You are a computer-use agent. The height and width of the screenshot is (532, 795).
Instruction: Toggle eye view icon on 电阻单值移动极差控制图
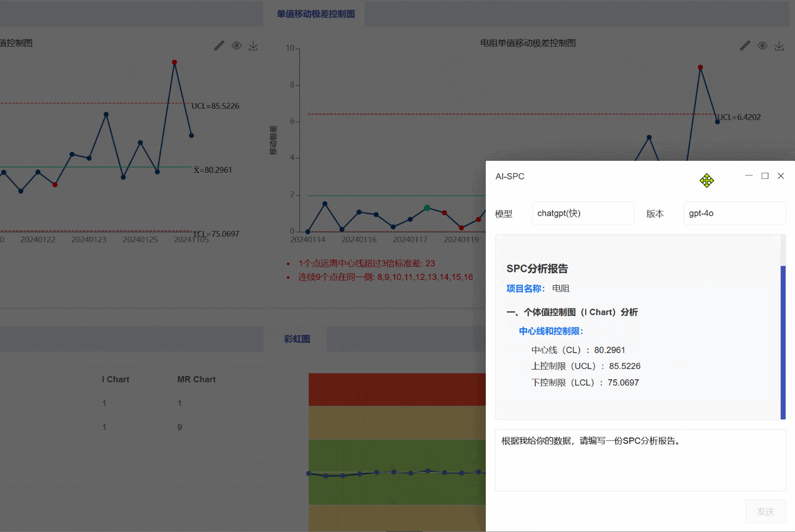click(762, 46)
